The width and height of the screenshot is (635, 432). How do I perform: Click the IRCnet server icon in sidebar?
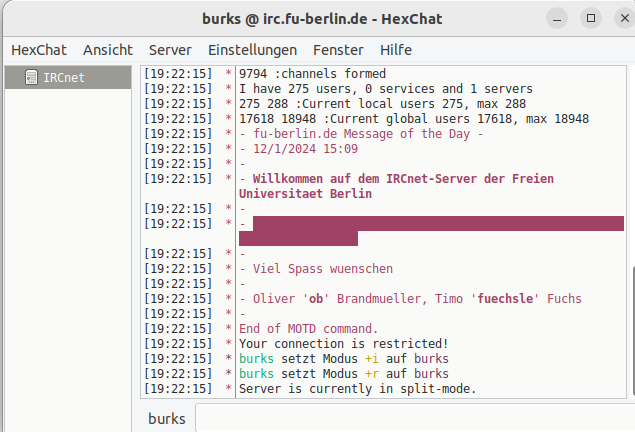pyautogui.click(x=32, y=77)
